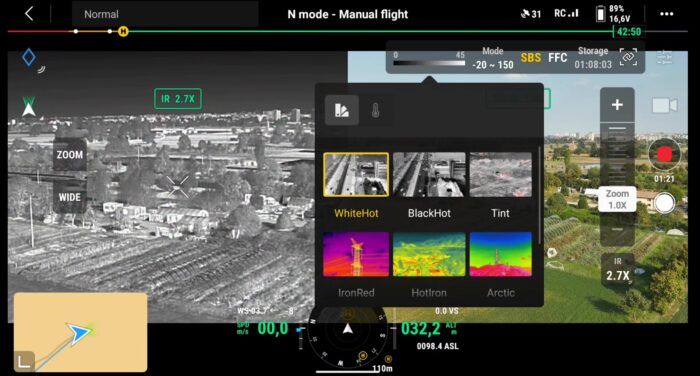Click the 0 to 45 temperature gradient bar

(x=429, y=63)
